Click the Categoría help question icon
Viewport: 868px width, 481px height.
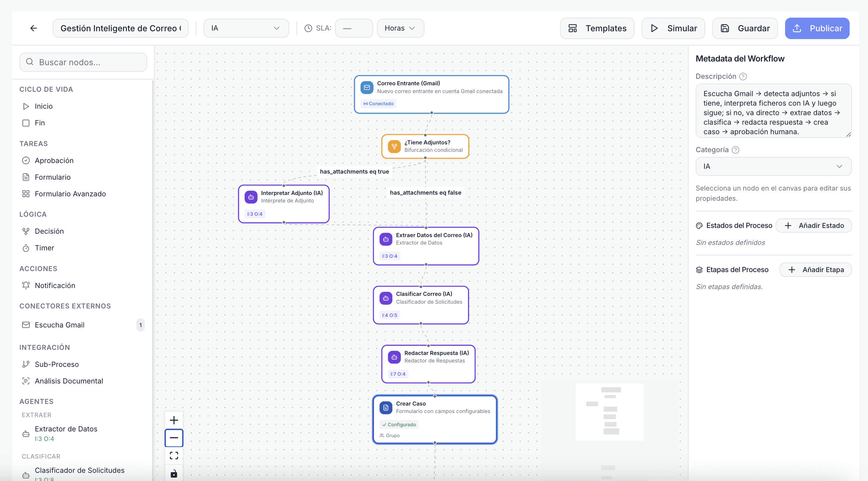coord(735,150)
